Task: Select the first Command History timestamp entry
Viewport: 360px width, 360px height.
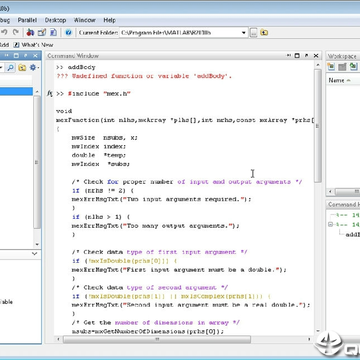Action: 347,215
